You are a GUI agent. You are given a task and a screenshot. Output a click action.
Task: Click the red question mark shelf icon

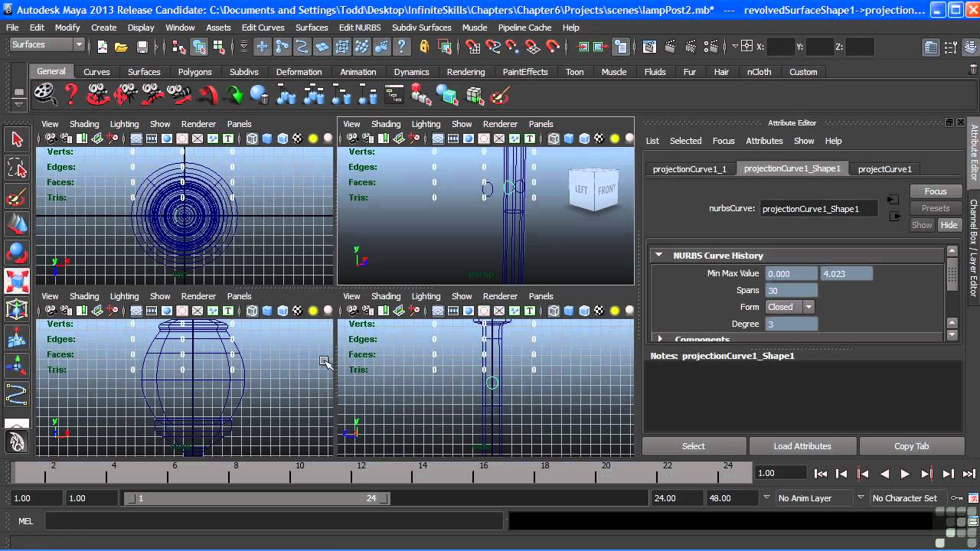[71, 95]
